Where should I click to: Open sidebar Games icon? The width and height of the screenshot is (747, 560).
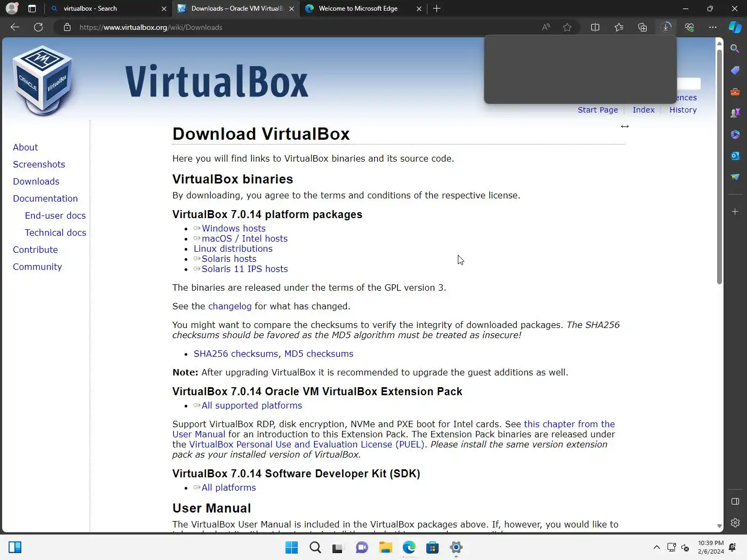click(735, 113)
